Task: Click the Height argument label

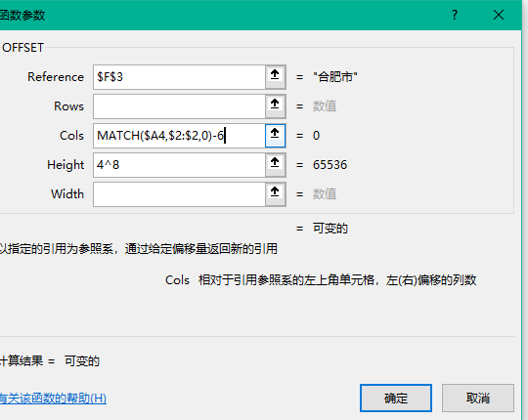Action: pyautogui.click(x=66, y=165)
